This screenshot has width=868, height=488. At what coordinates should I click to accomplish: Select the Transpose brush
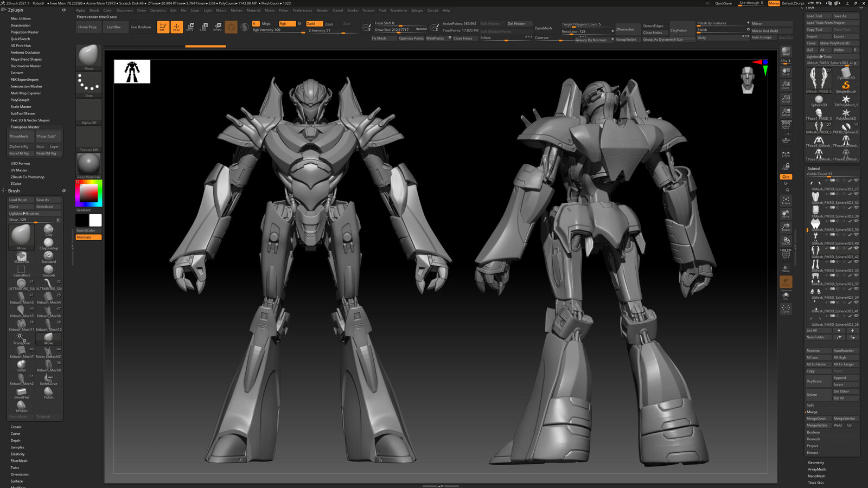coord(21,338)
